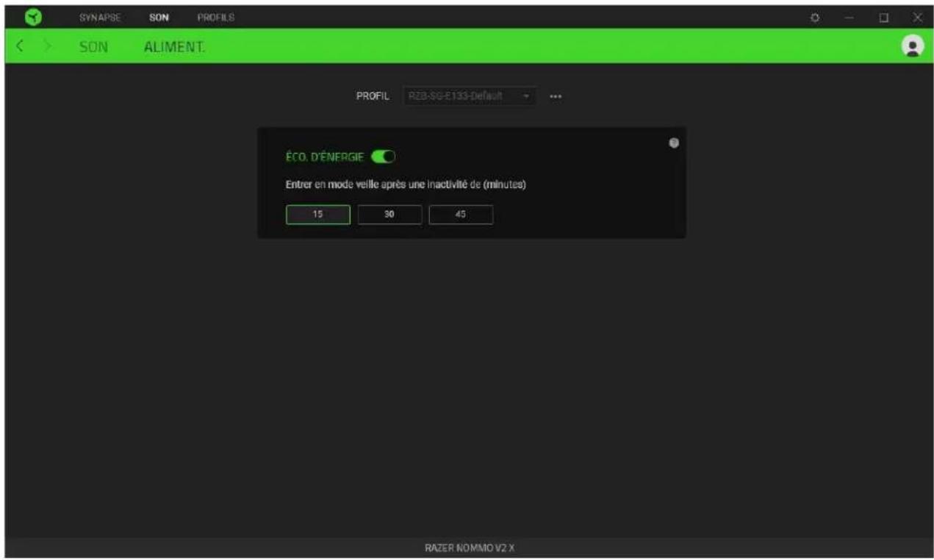Select the 45 minutes option
Image resolution: width=934 pixels, height=560 pixels.
461,215
